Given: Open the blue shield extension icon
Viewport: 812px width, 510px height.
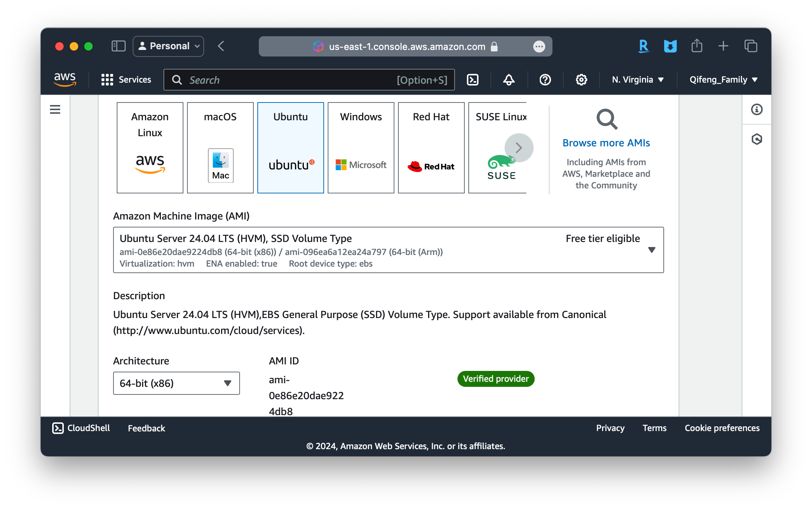Looking at the screenshot, I should pos(670,46).
